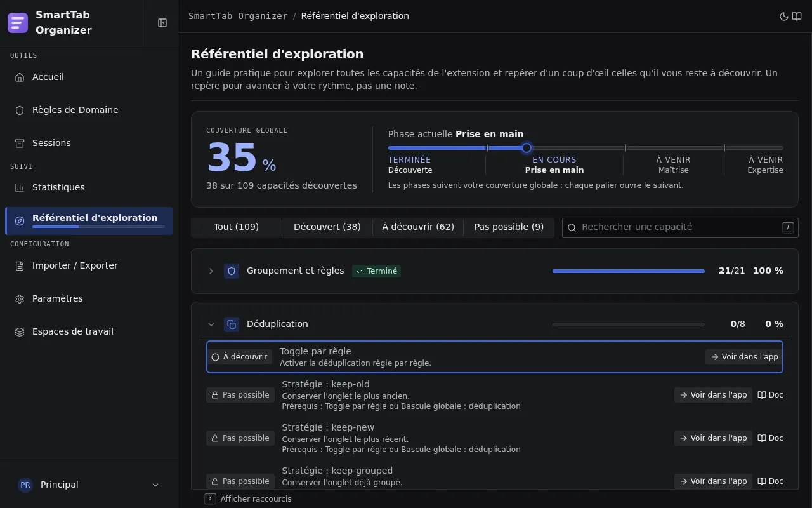The image size is (812, 508).
Task: Expand the Groupement et règles section
Action: [211, 271]
